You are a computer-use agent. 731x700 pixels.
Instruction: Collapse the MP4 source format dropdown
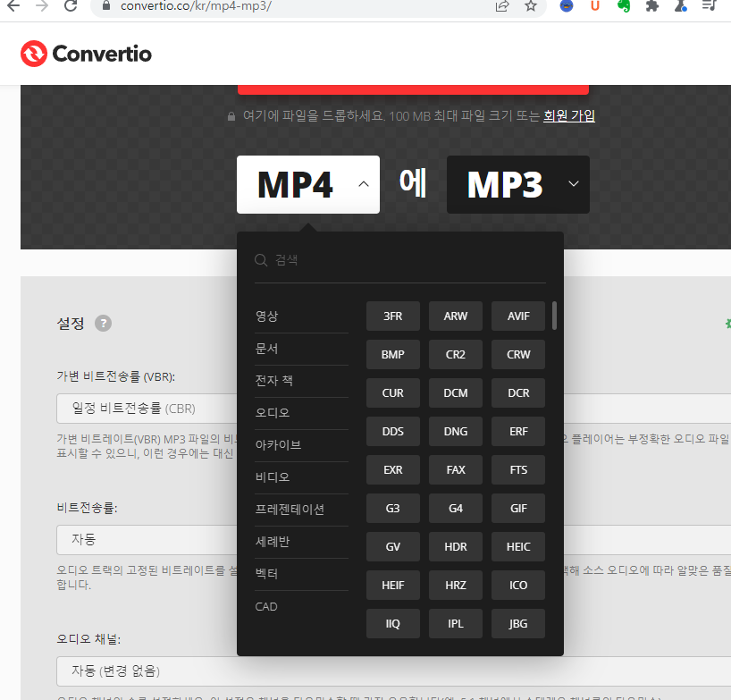(x=308, y=185)
